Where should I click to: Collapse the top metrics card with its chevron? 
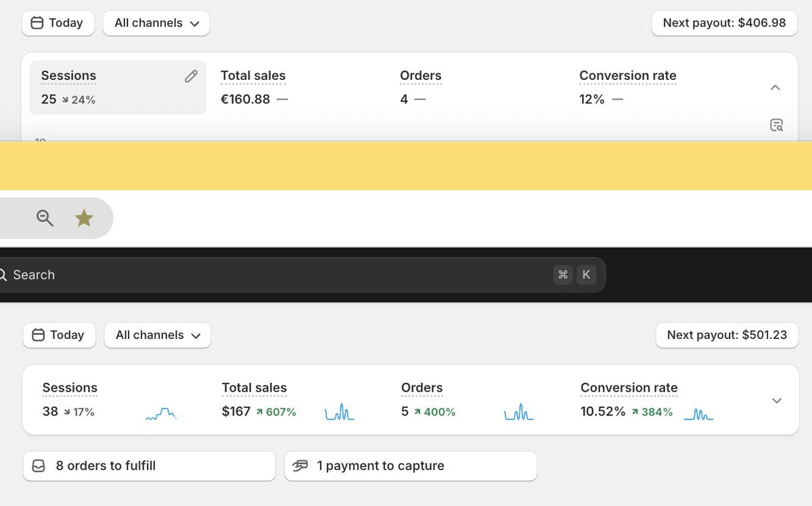tap(775, 87)
